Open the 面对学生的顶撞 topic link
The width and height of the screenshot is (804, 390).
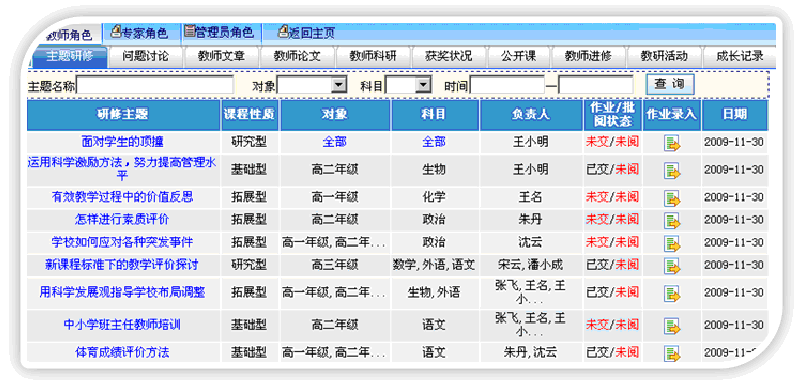click(123, 141)
